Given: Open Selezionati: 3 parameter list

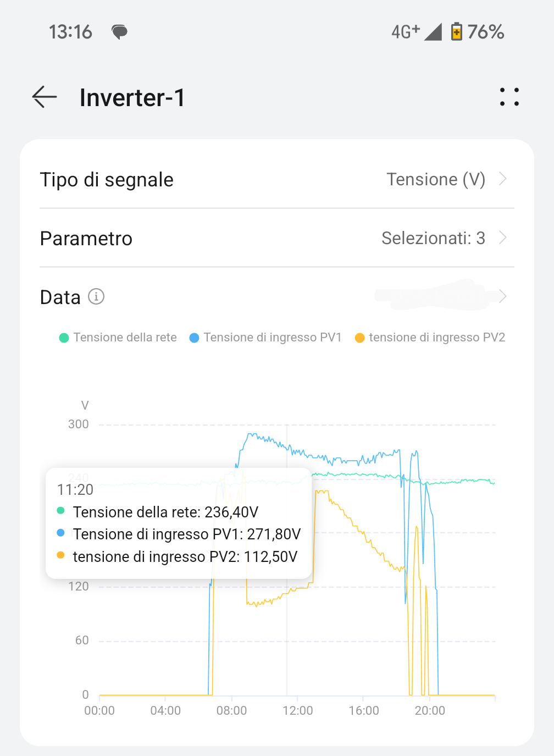Looking at the screenshot, I should tap(433, 238).
